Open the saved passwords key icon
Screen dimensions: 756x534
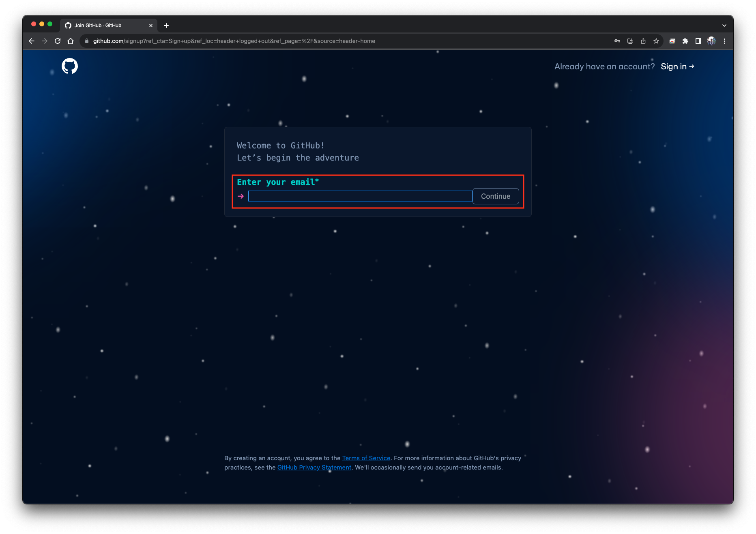(x=617, y=41)
